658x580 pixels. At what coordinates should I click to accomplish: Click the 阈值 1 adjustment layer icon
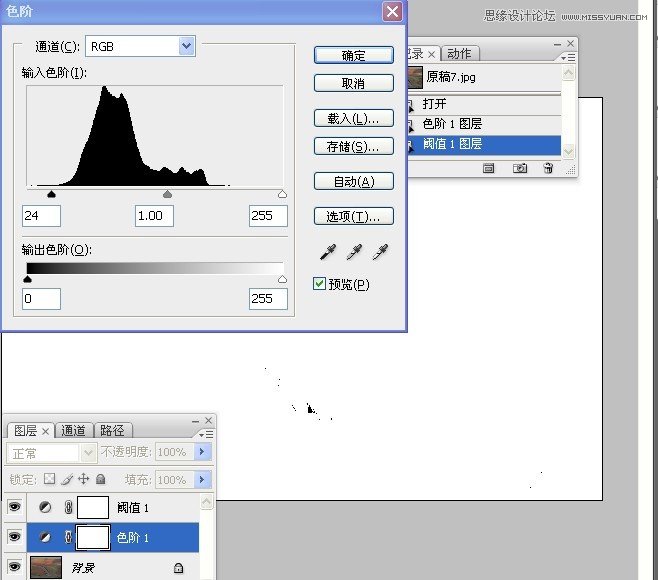[x=45, y=507]
